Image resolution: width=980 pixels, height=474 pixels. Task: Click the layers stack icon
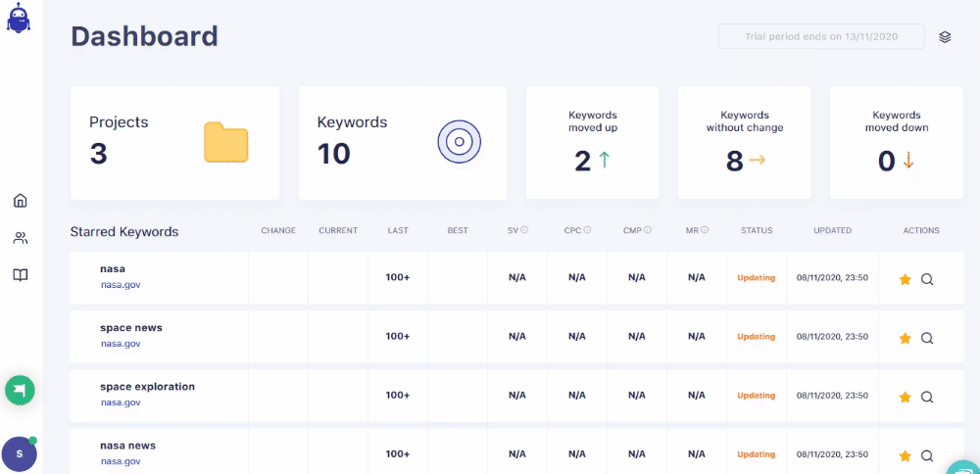(x=945, y=37)
